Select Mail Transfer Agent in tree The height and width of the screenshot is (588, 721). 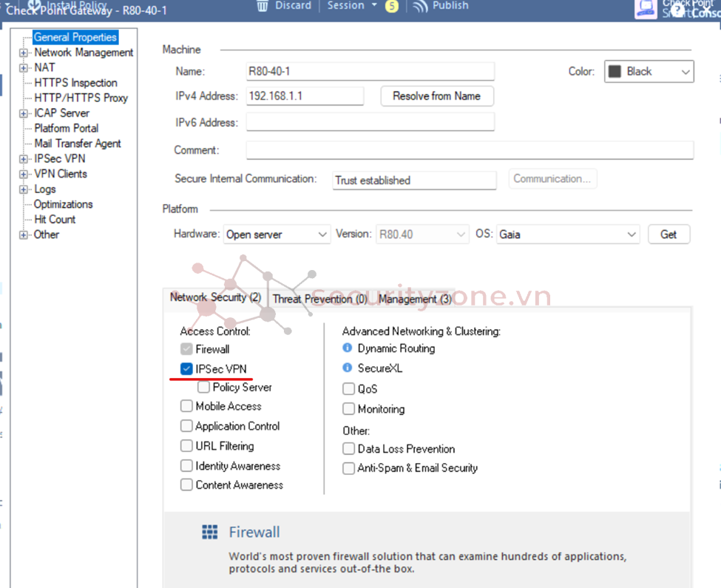coord(77,143)
